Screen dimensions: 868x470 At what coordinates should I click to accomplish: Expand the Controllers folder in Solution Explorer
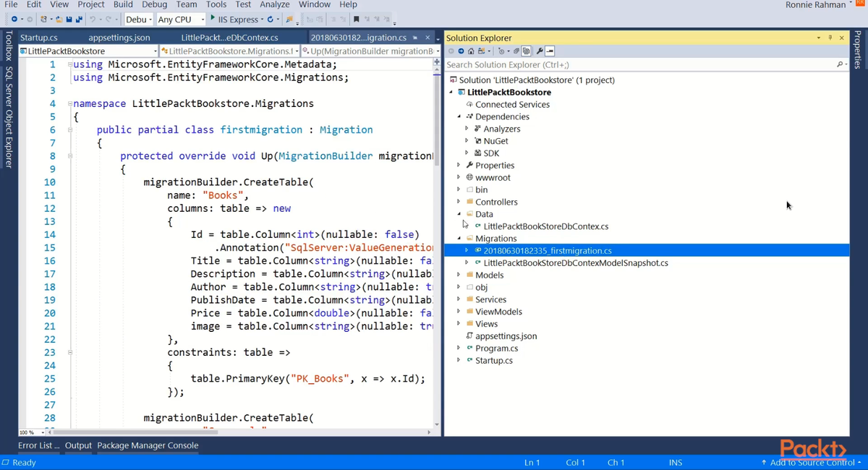(459, 202)
